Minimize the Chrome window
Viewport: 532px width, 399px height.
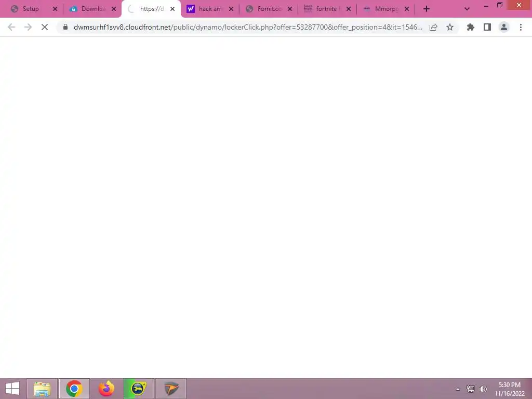click(x=486, y=5)
